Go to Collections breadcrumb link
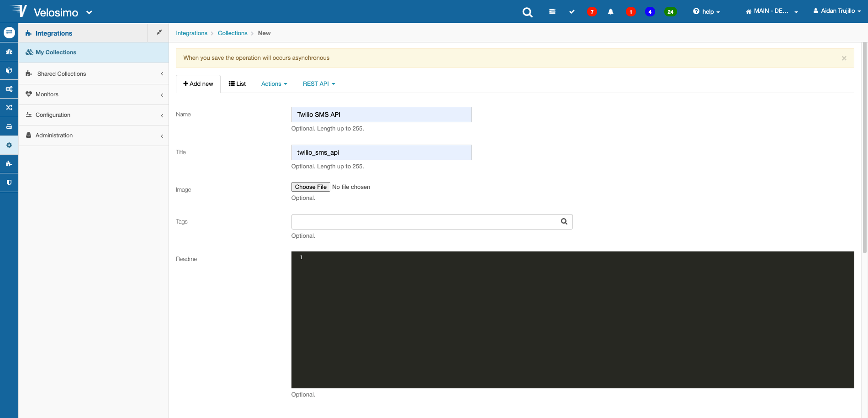The width and height of the screenshot is (868, 418). point(233,33)
